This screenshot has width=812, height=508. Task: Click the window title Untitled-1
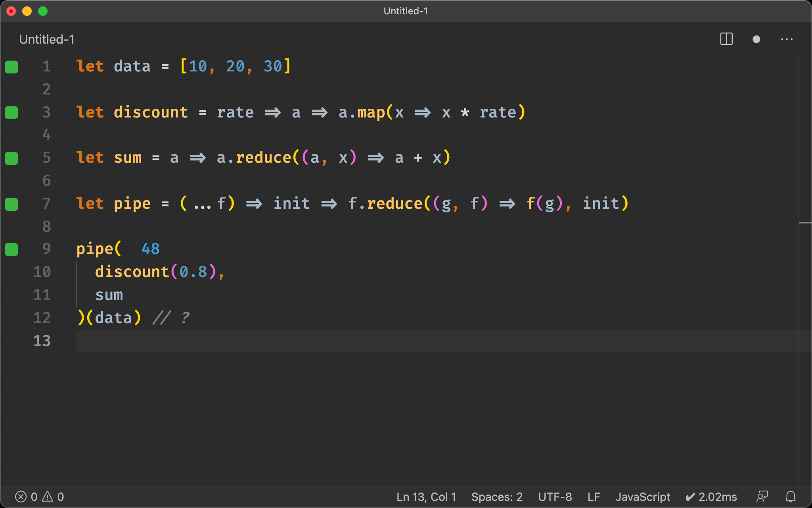point(406,11)
